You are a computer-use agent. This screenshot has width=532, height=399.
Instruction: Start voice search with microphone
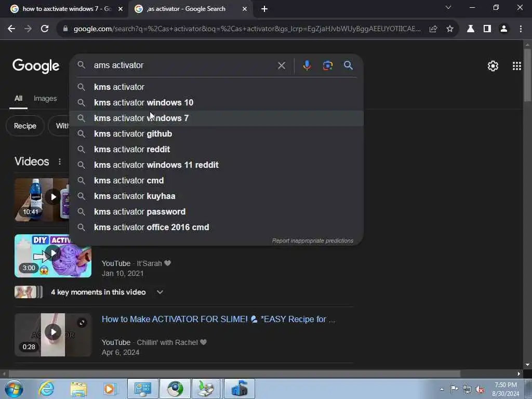pyautogui.click(x=307, y=65)
